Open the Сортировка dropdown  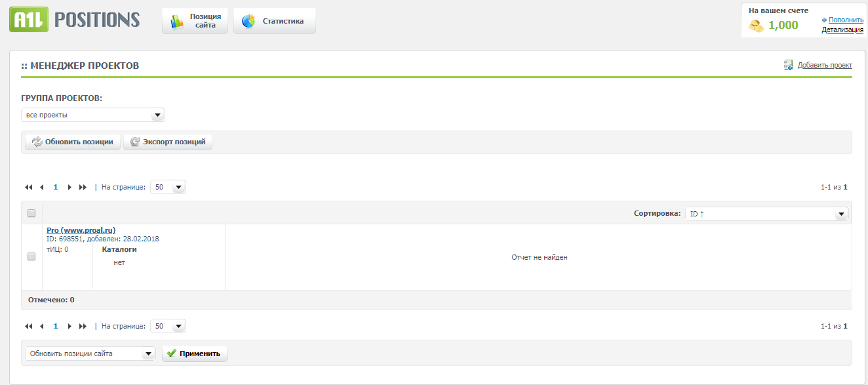[x=767, y=214]
